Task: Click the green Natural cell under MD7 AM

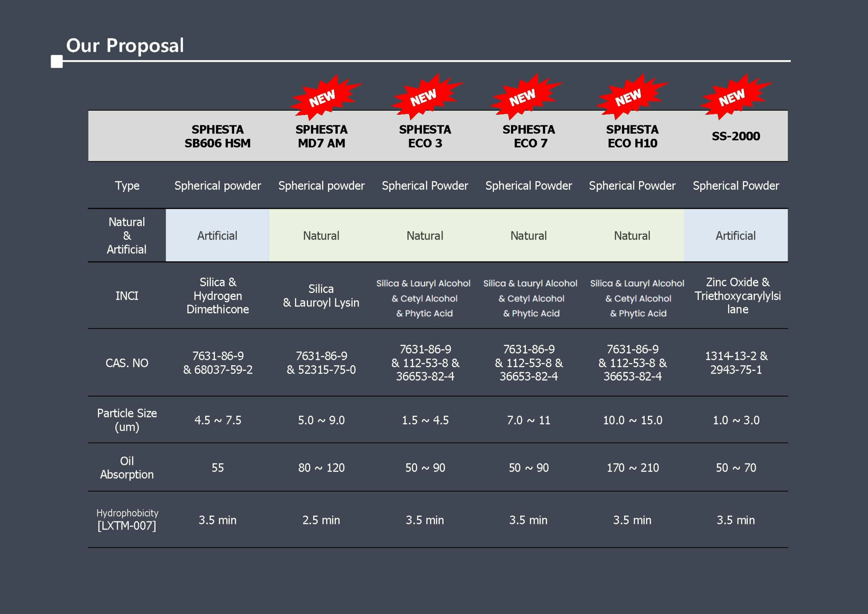Action: pos(321,236)
